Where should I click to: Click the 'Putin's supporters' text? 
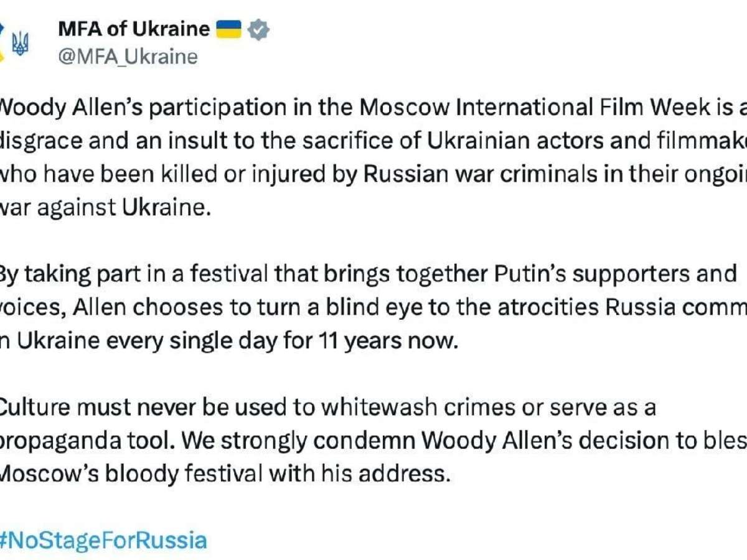(x=567, y=274)
